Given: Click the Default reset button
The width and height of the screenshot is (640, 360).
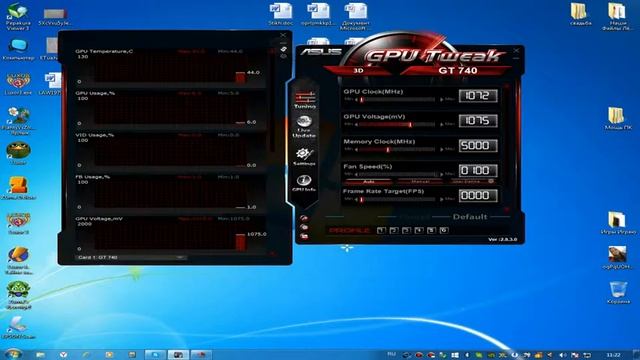Looking at the screenshot, I should [x=470, y=217].
